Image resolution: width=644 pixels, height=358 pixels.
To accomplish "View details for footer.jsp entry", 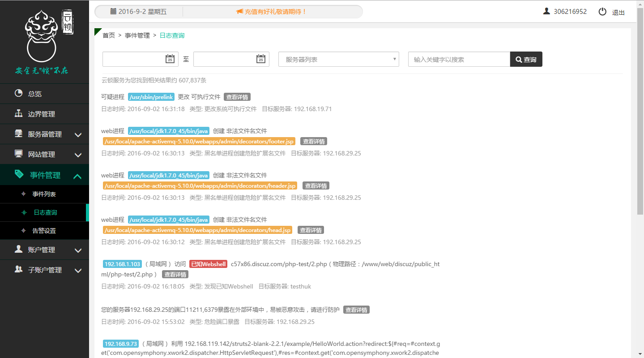I will click(x=314, y=141).
